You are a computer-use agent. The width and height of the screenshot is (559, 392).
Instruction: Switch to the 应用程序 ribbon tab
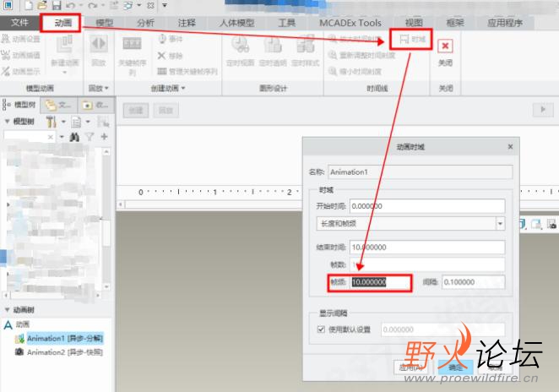tap(505, 23)
